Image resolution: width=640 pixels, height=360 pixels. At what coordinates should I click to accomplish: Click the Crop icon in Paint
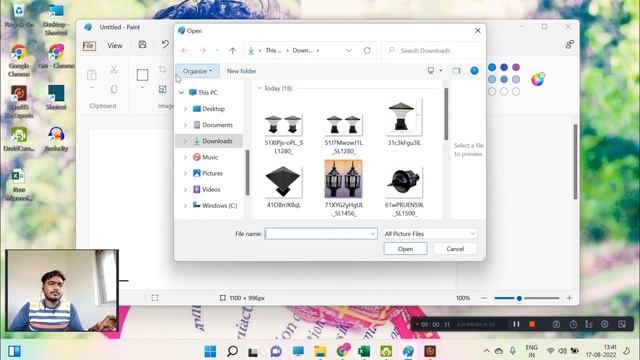[162, 69]
